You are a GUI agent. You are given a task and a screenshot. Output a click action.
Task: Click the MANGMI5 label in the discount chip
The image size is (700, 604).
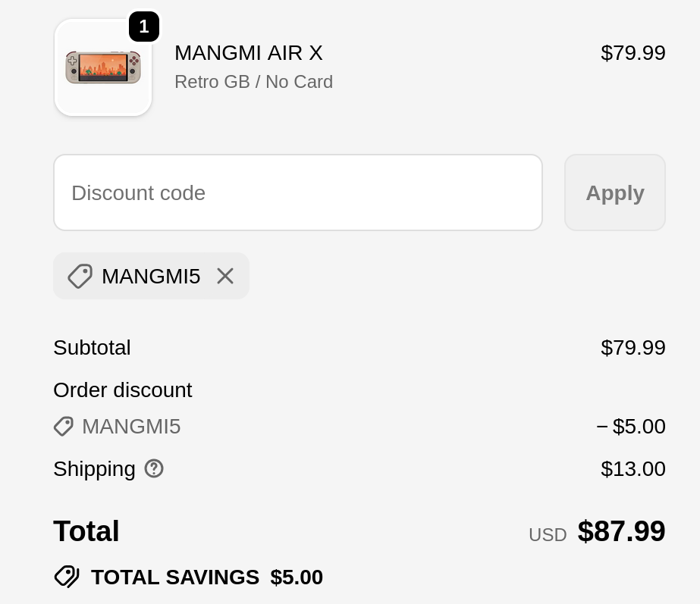[x=151, y=276]
